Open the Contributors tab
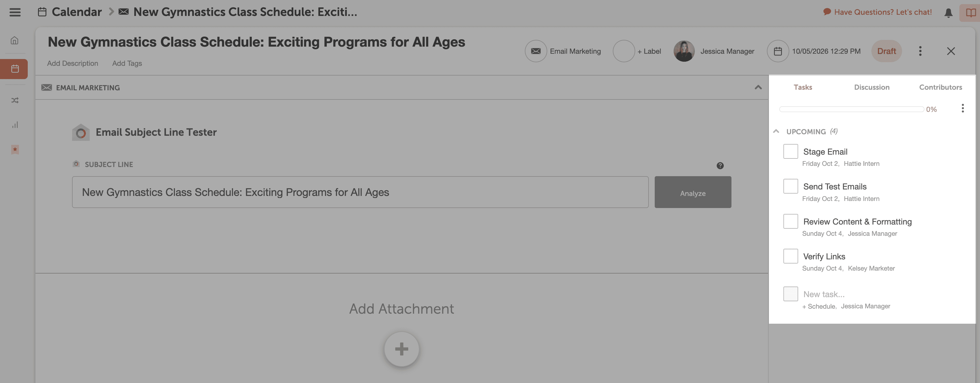This screenshot has width=980, height=383. tap(940, 87)
